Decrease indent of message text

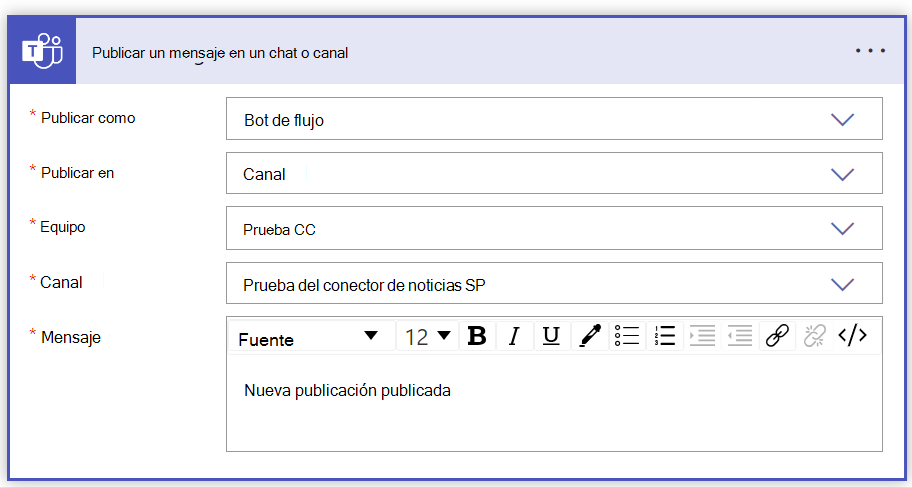[x=740, y=336]
